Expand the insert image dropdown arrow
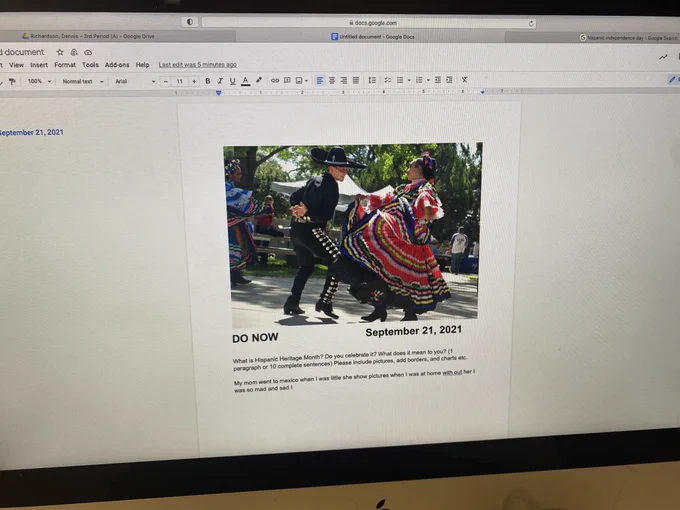Screen dimensions: 680x510 point(306,81)
